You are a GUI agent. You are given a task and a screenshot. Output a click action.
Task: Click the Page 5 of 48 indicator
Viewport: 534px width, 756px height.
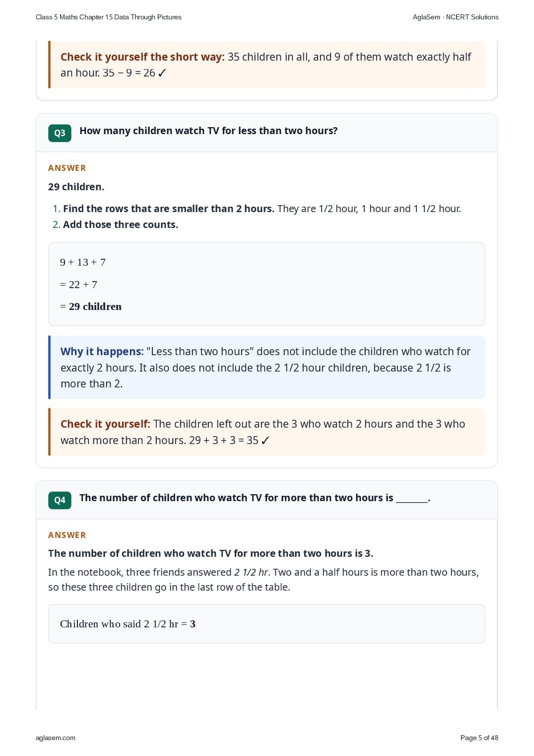[479, 738]
